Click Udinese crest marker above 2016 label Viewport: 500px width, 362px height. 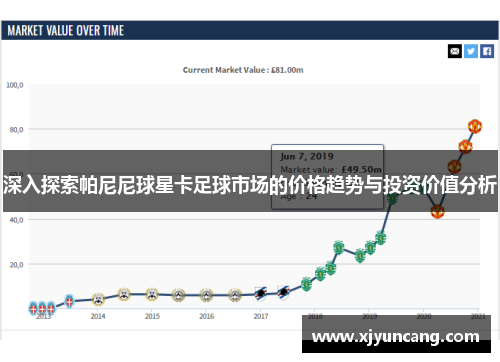coord(206,295)
